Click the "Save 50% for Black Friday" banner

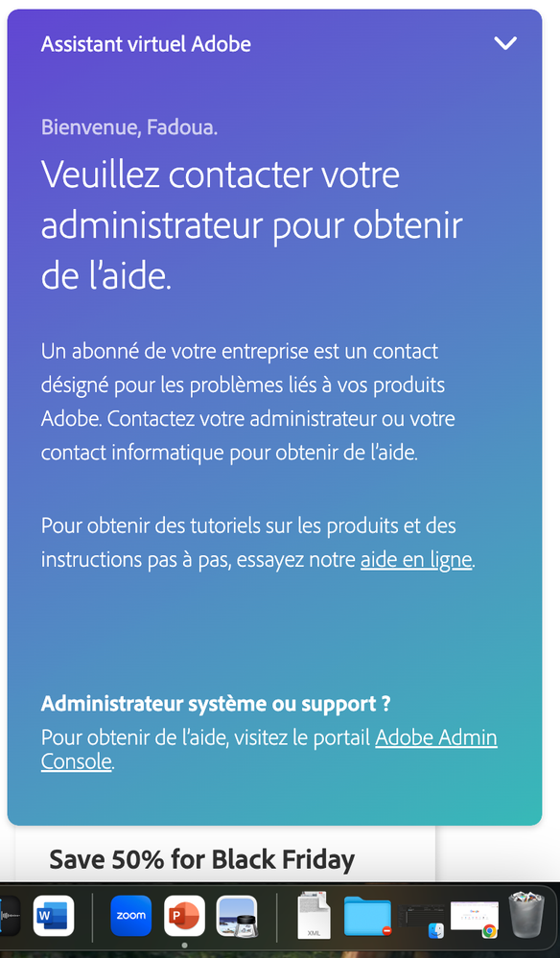pos(201,859)
